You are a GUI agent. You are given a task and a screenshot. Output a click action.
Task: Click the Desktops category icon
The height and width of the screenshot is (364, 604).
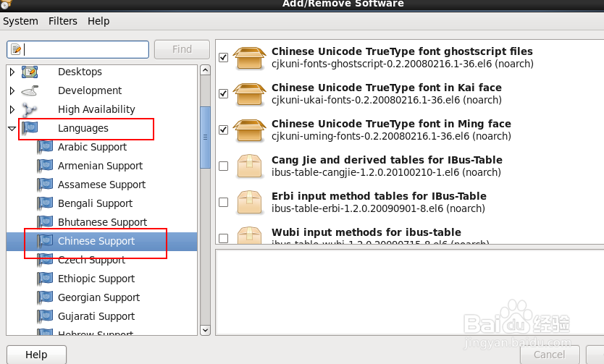click(x=30, y=72)
